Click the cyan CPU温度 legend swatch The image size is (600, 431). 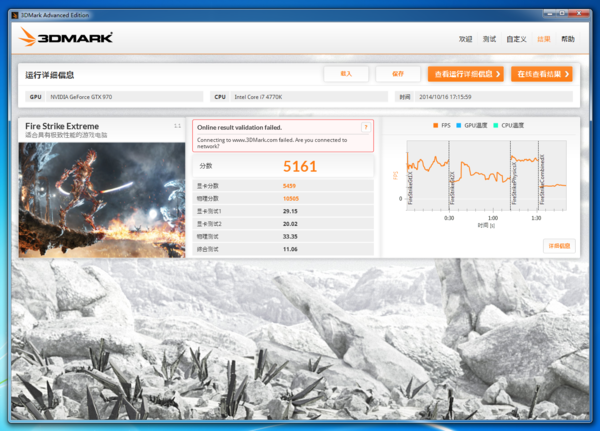[x=496, y=126]
